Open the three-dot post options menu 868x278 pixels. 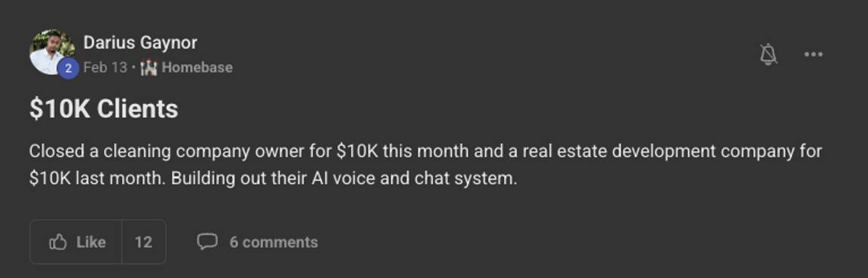[813, 54]
